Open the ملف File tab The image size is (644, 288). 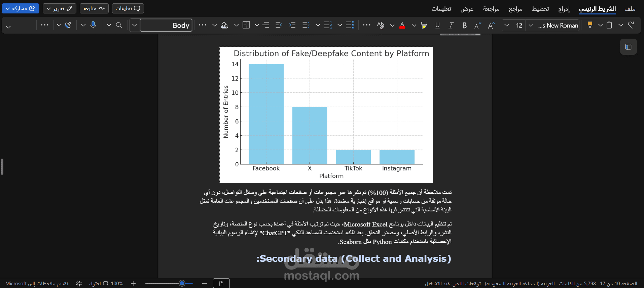click(630, 9)
